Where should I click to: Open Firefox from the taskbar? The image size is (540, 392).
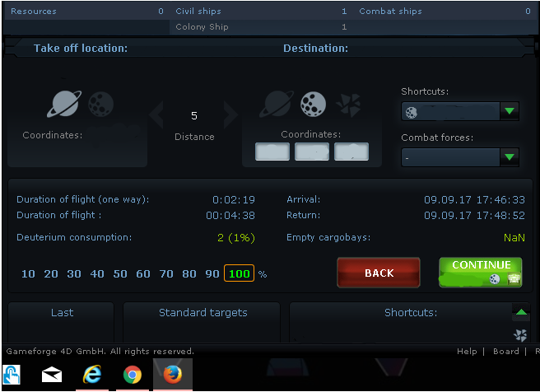point(173,375)
